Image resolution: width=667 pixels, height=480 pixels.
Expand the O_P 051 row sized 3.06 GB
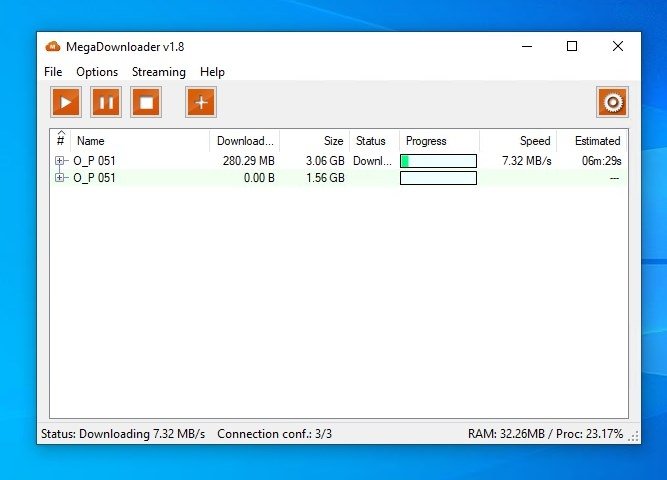pos(59,160)
